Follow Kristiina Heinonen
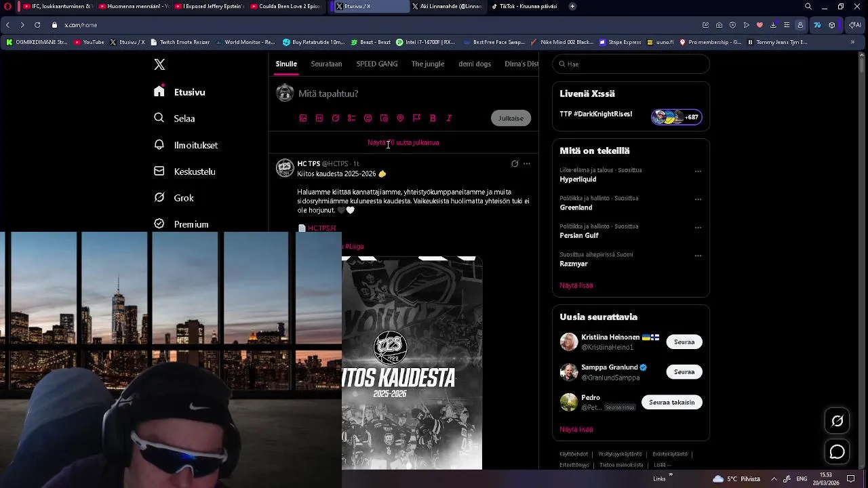This screenshot has height=488, width=868. (684, 342)
